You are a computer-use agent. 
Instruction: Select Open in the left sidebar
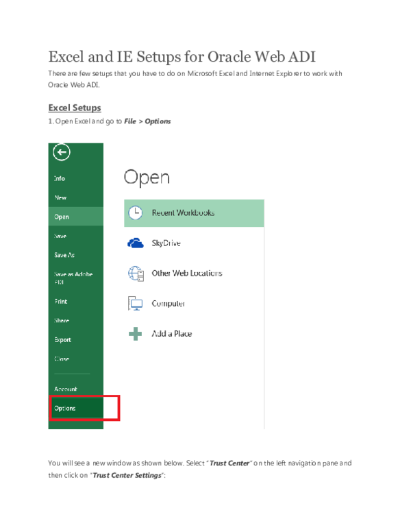point(62,217)
